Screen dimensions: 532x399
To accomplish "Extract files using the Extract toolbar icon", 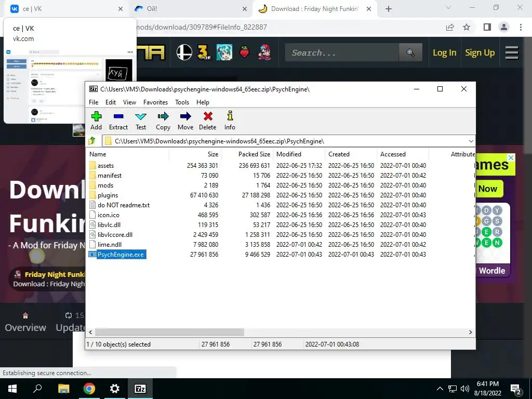I will (118, 121).
